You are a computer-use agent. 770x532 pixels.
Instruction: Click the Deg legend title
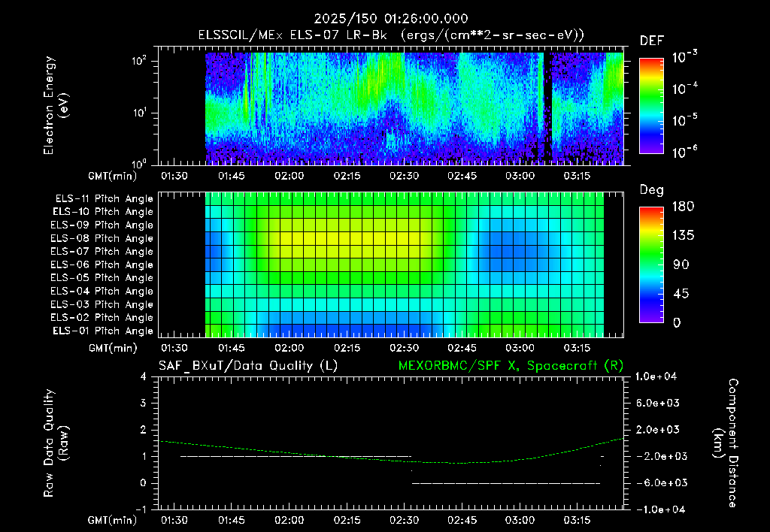point(652,190)
